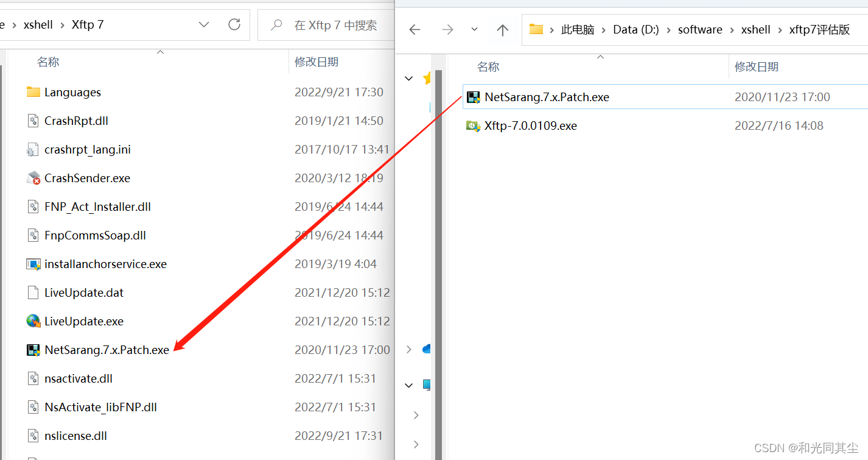Click the nslicense.dll file icon
The height and width of the screenshot is (460, 868).
(33, 436)
